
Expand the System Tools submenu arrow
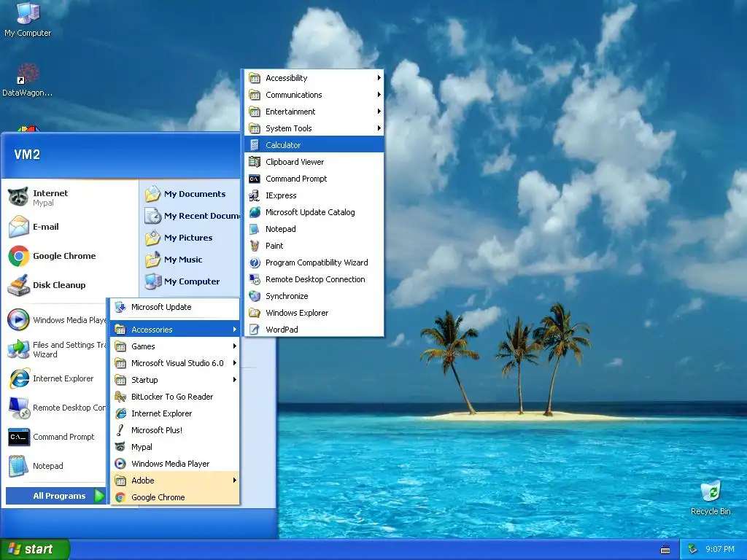pyautogui.click(x=379, y=128)
